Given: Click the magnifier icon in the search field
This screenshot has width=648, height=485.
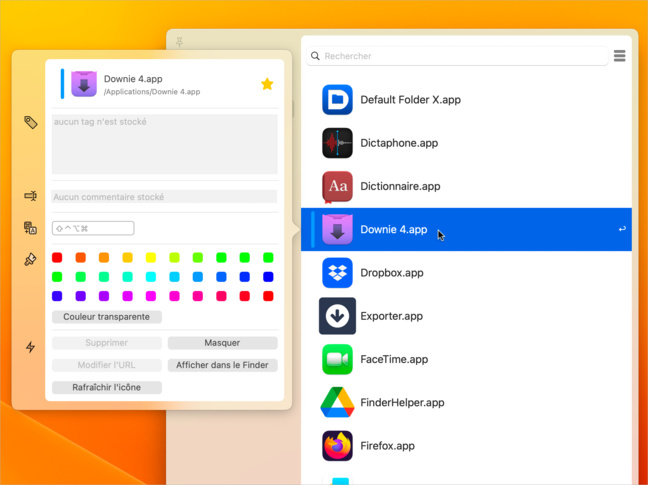Looking at the screenshot, I should 315,56.
